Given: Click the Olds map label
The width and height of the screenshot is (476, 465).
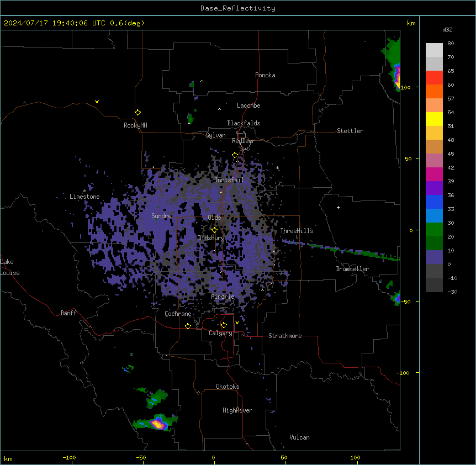Looking at the screenshot, I should 214,218.
